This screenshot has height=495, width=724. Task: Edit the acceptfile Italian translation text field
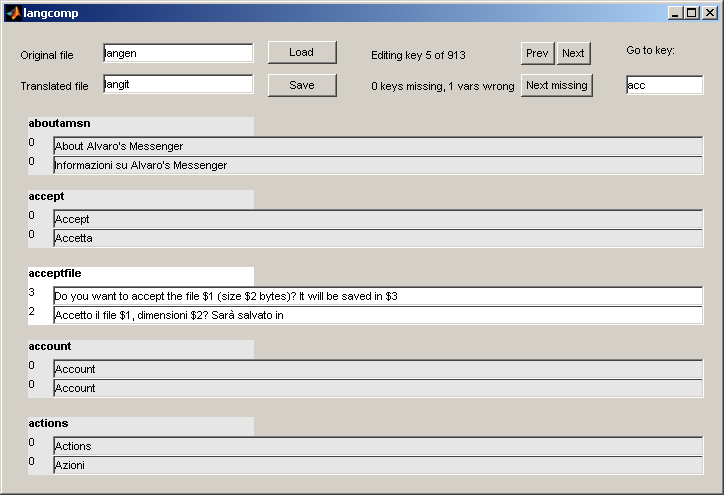[x=378, y=315]
